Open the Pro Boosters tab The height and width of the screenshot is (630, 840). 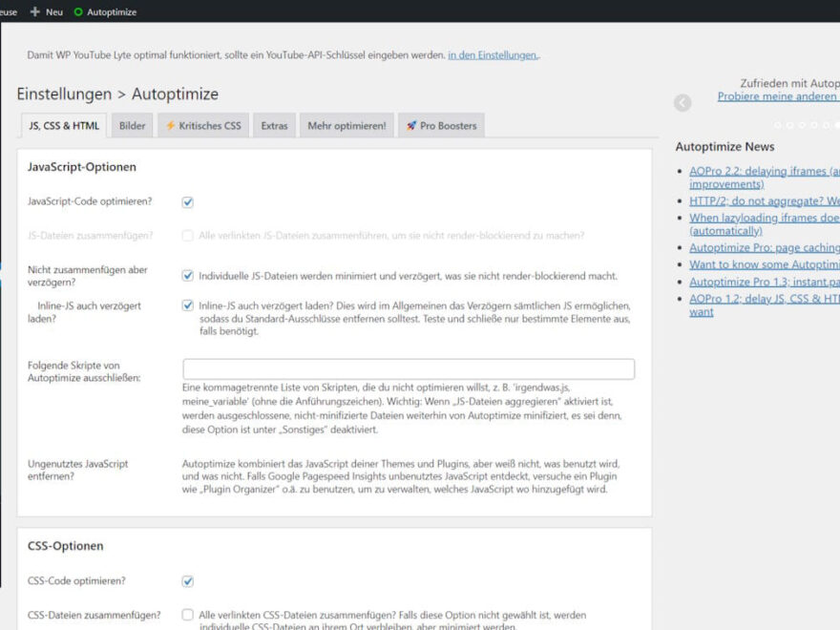(441, 126)
